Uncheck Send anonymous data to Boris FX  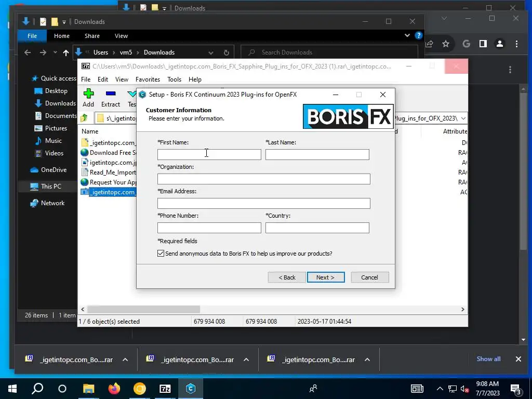[x=161, y=254]
